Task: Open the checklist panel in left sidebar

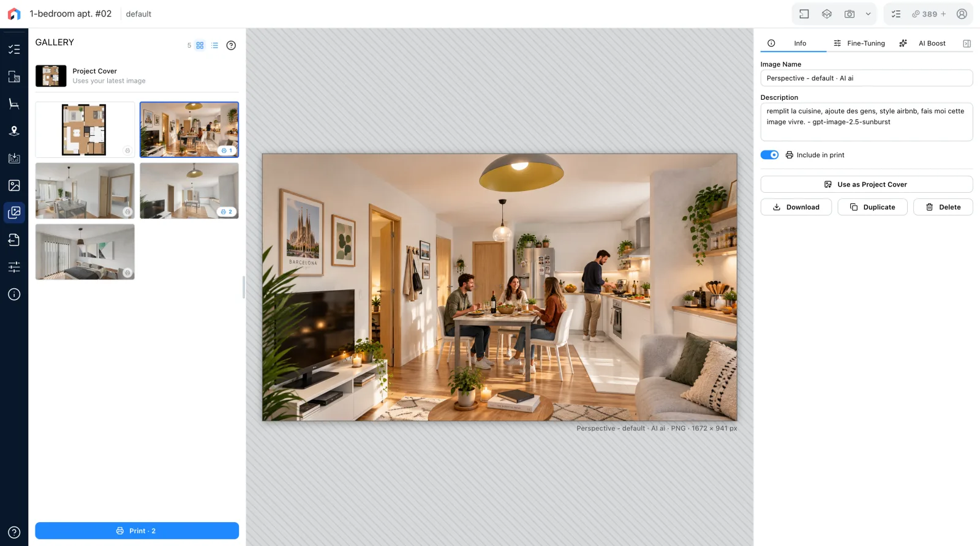Action: point(14,50)
